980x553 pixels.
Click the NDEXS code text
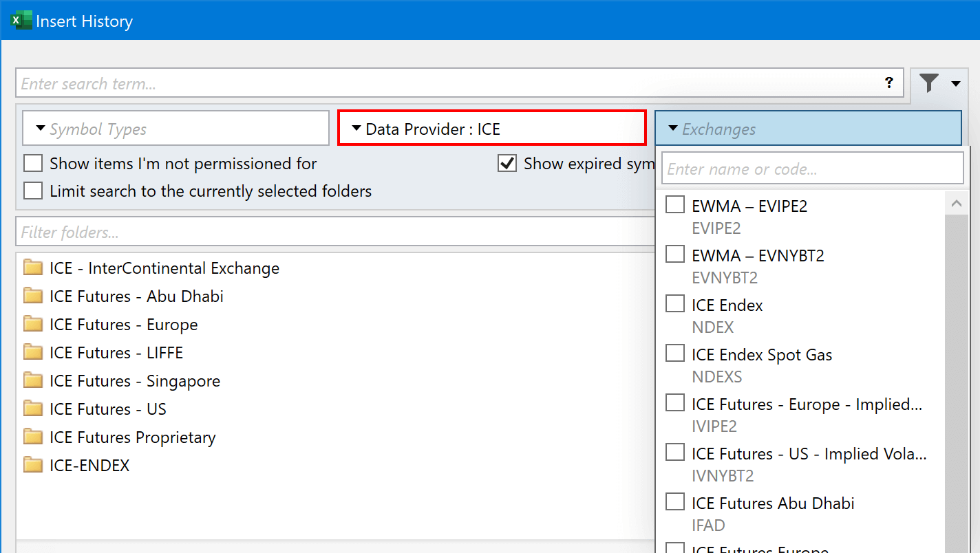[x=717, y=377]
